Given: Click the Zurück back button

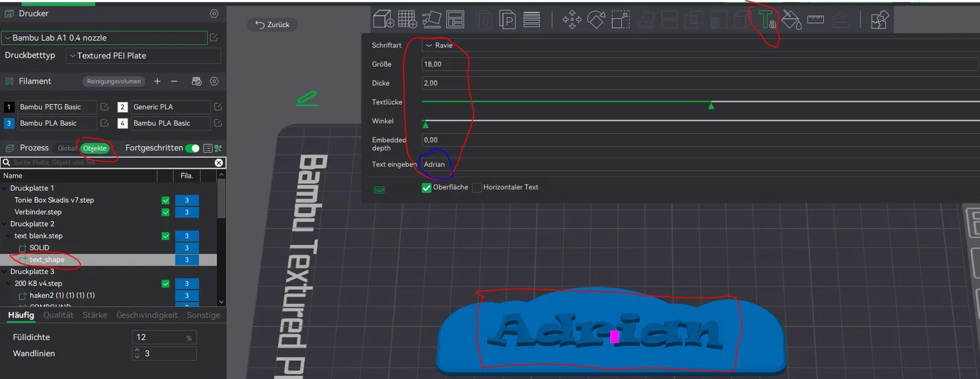Looking at the screenshot, I should [x=273, y=25].
